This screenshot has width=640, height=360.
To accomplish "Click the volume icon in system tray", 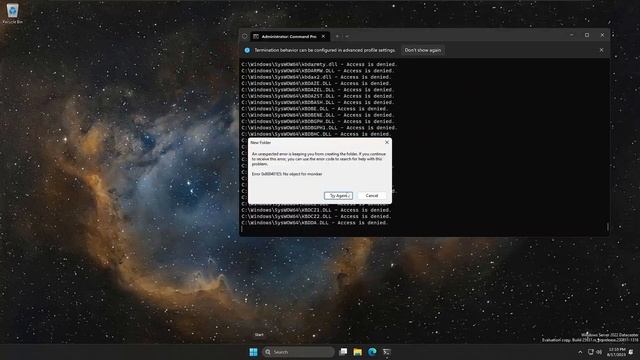I will pos(599,352).
